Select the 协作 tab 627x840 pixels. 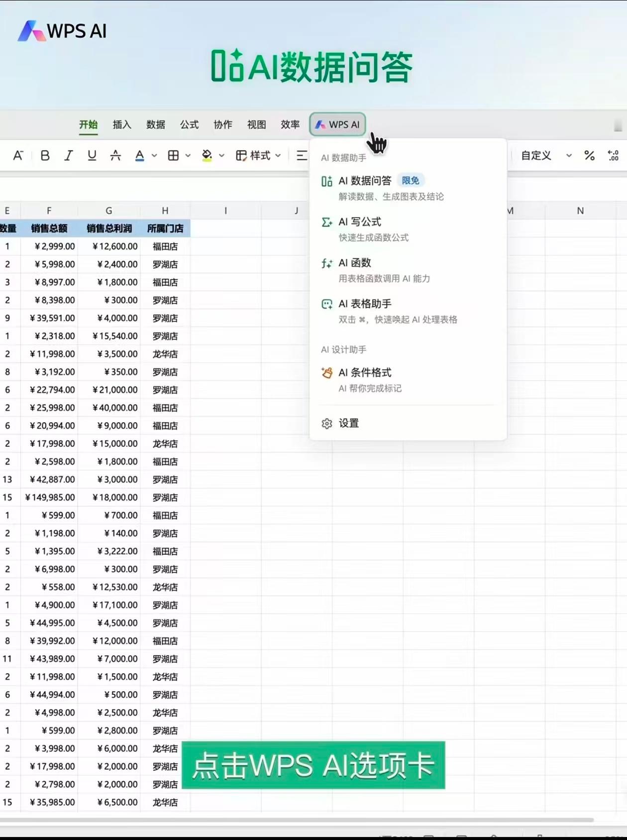223,124
